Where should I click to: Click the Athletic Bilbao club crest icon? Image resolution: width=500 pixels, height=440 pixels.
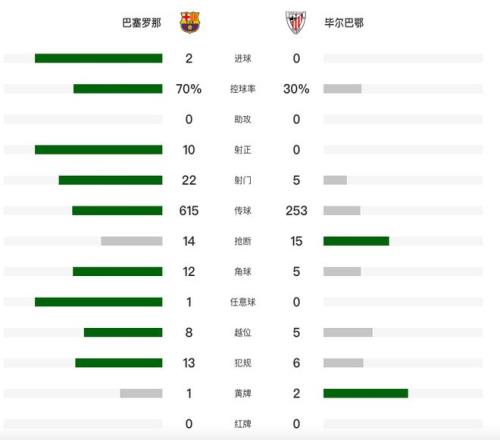coord(296,22)
